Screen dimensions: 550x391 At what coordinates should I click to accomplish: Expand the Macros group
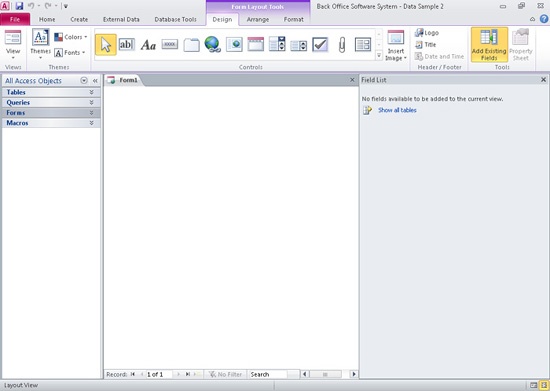[x=51, y=123]
